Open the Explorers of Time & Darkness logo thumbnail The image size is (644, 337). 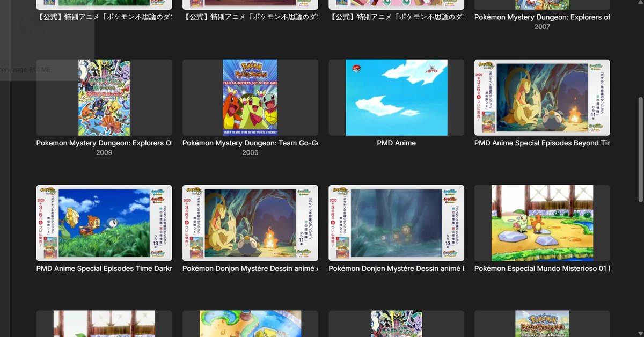click(542, 324)
